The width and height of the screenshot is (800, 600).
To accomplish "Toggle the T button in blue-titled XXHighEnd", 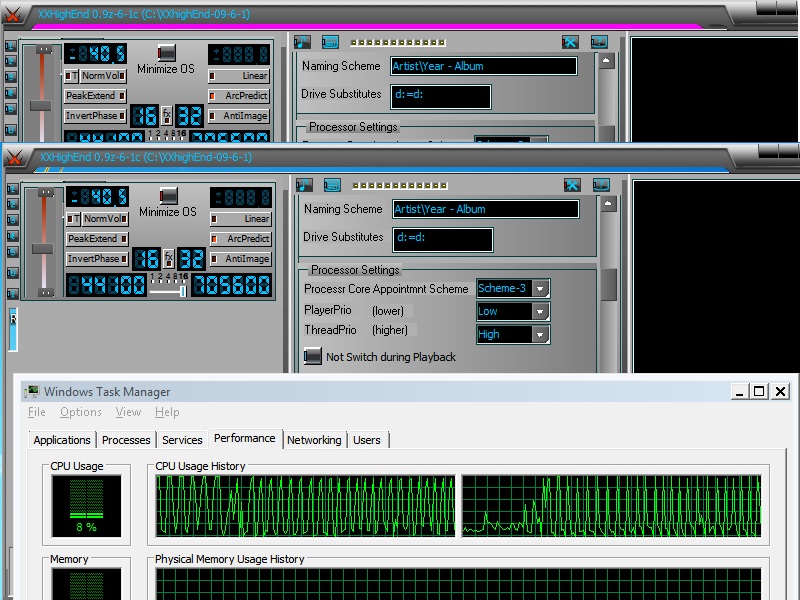I will pyautogui.click(x=73, y=218).
